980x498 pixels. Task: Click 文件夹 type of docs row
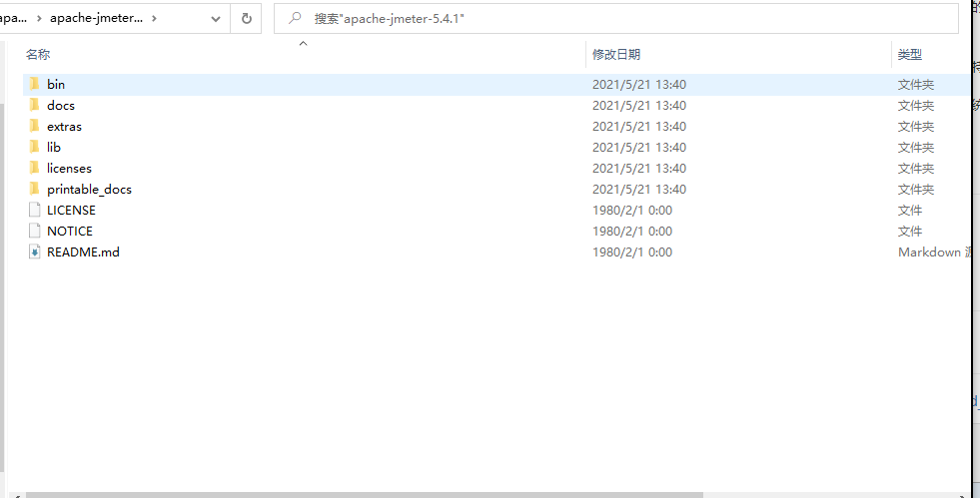916,105
